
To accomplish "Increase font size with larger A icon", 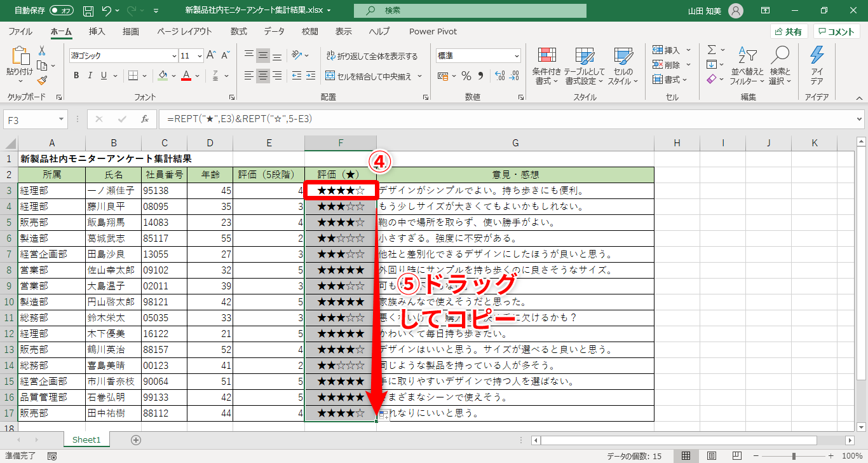I will (x=210, y=55).
